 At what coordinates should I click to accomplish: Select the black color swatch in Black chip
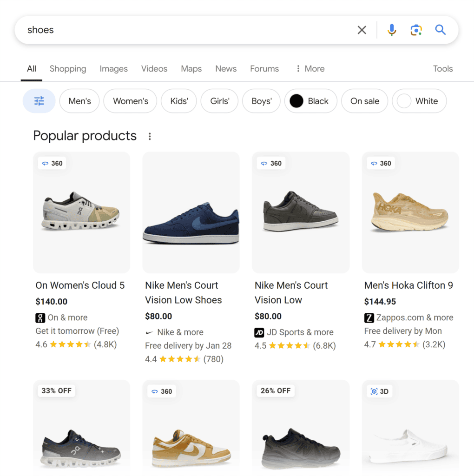296,101
